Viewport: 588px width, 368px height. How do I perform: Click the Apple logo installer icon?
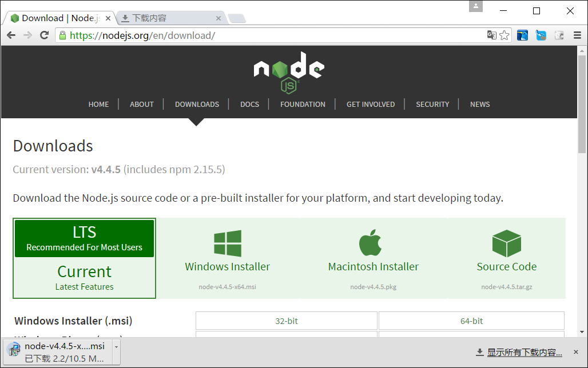coord(370,242)
